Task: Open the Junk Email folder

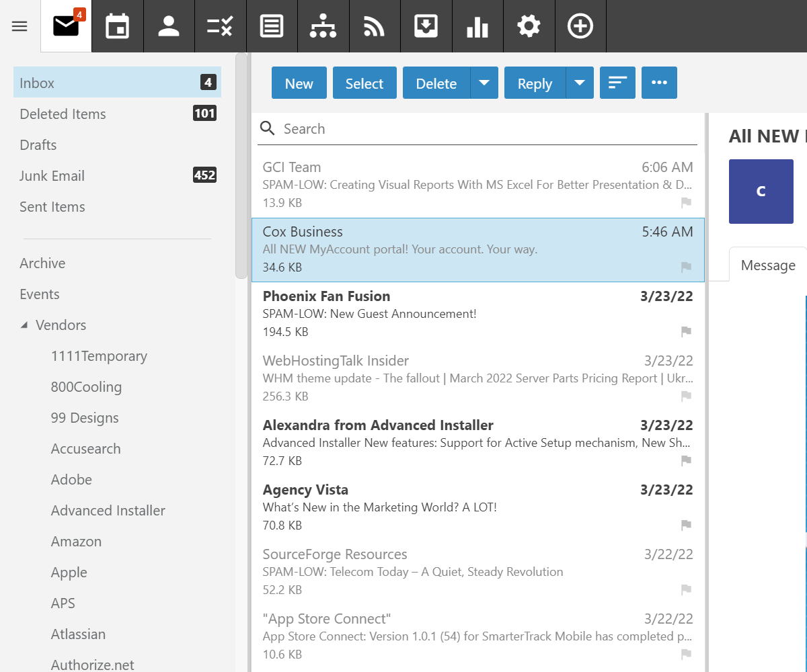Action: (117, 175)
